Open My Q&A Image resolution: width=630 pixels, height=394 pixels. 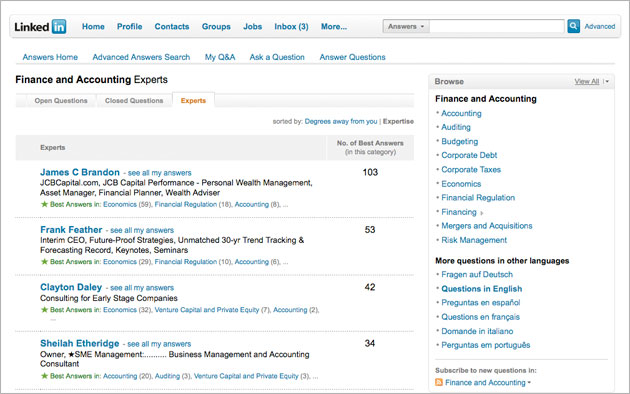coord(220,57)
